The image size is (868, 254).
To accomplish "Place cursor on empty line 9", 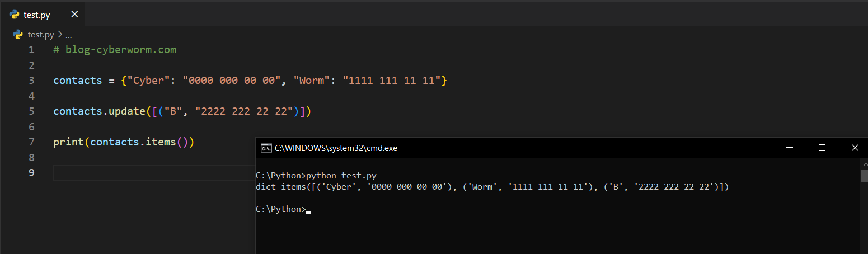I will (151, 173).
